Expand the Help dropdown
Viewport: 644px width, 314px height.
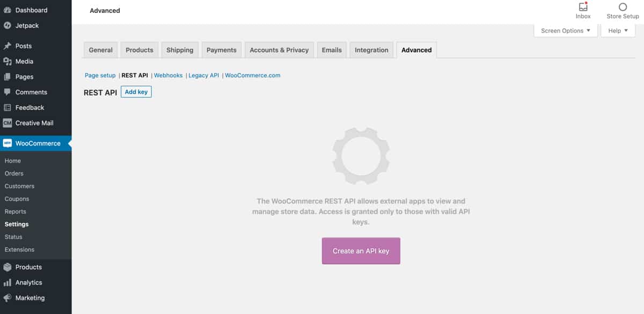click(618, 31)
